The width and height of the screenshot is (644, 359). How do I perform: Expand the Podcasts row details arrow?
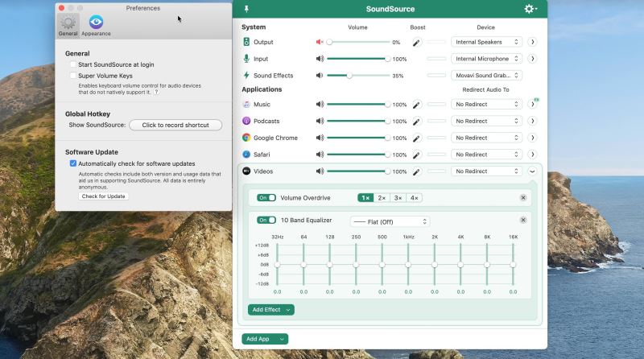pyautogui.click(x=532, y=121)
